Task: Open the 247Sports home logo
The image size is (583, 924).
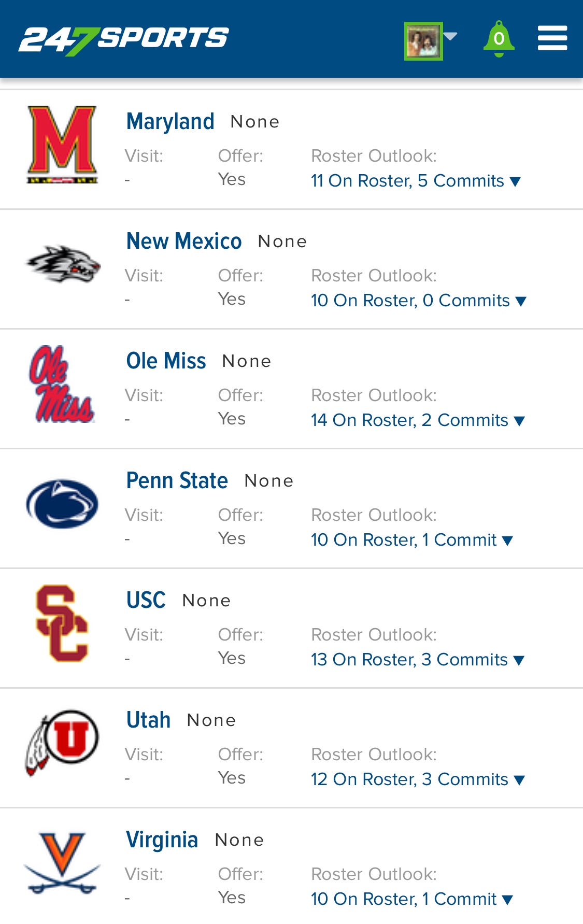Action: [x=123, y=39]
